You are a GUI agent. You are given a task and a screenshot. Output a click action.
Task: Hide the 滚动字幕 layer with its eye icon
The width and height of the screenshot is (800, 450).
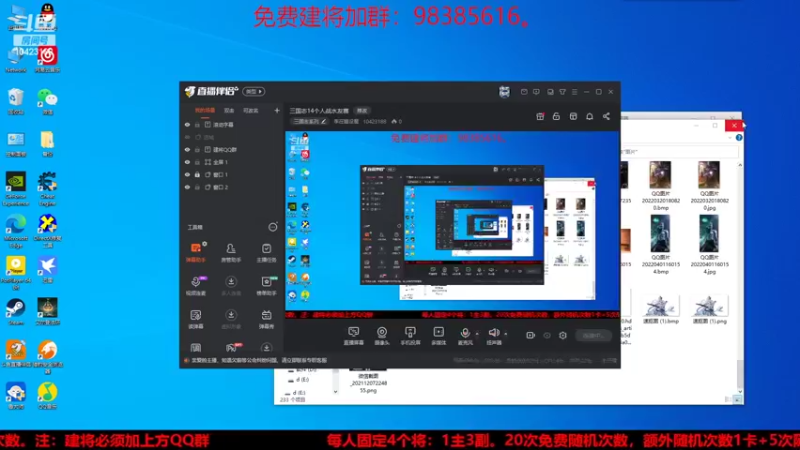tap(187, 124)
